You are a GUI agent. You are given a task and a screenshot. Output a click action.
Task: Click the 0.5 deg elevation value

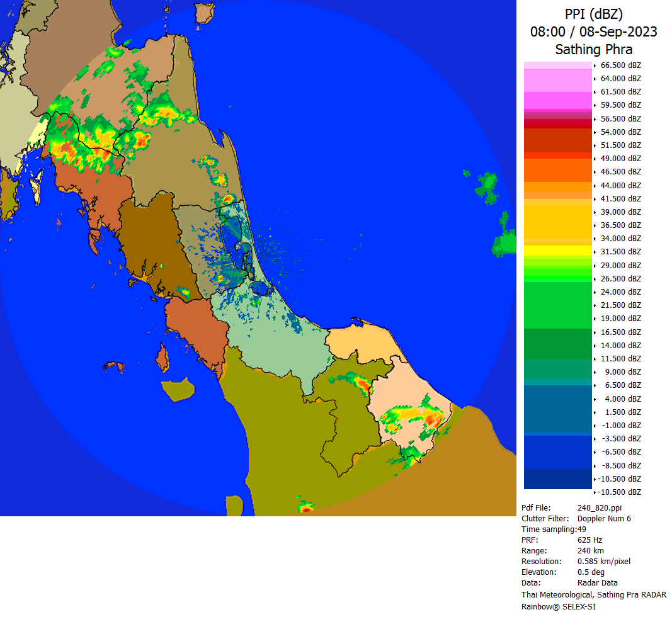click(589, 572)
